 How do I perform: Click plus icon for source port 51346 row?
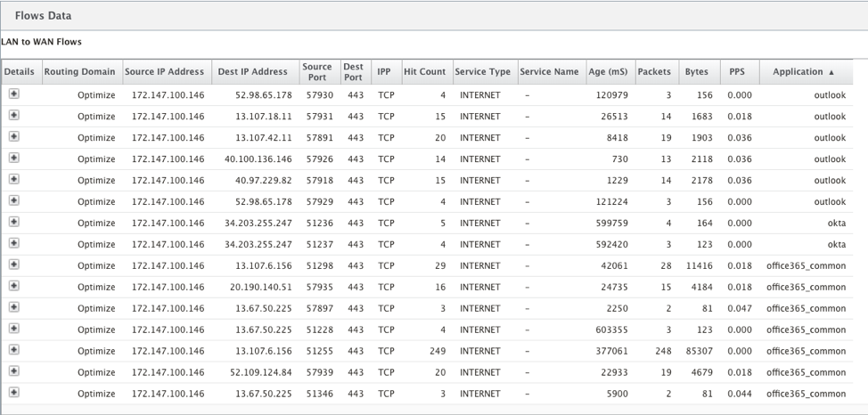14,393
